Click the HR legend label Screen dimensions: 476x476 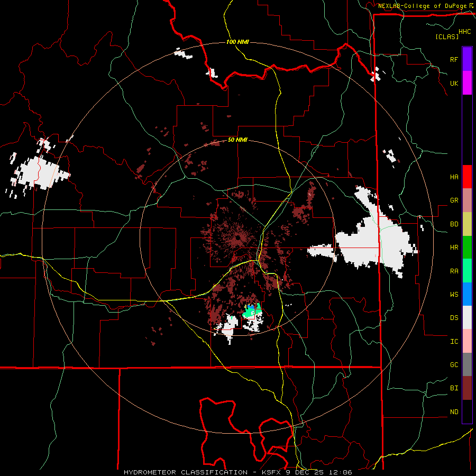pyautogui.click(x=454, y=248)
